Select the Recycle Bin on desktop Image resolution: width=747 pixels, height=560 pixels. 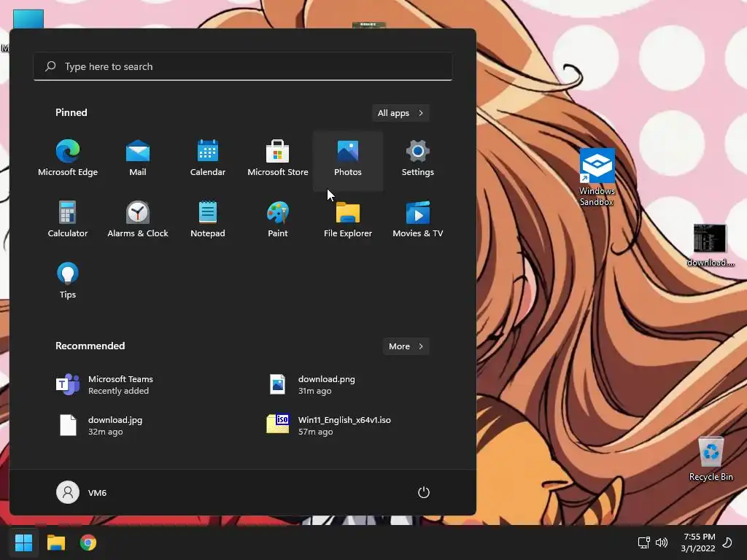(x=711, y=459)
